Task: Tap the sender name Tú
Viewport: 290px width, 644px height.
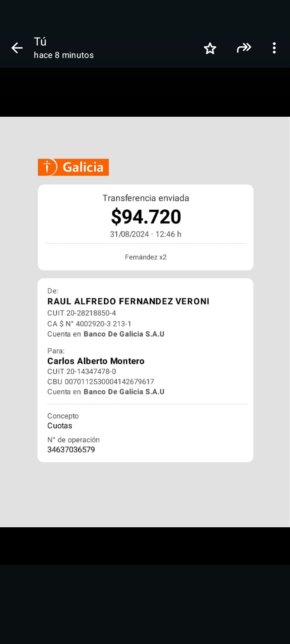Action: [x=40, y=42]
